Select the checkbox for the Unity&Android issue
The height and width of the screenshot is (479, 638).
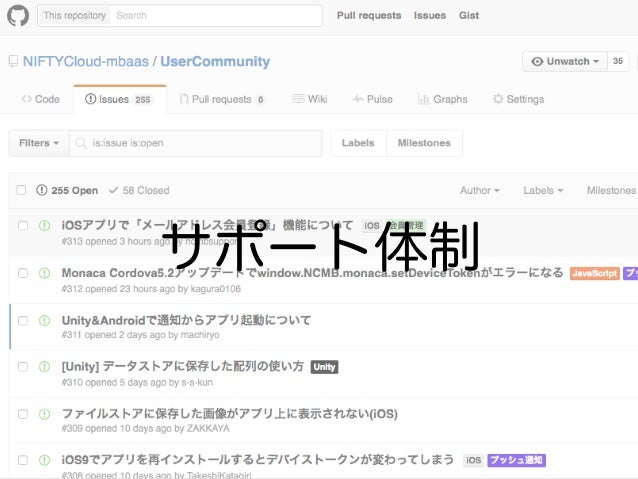point(23,321)
